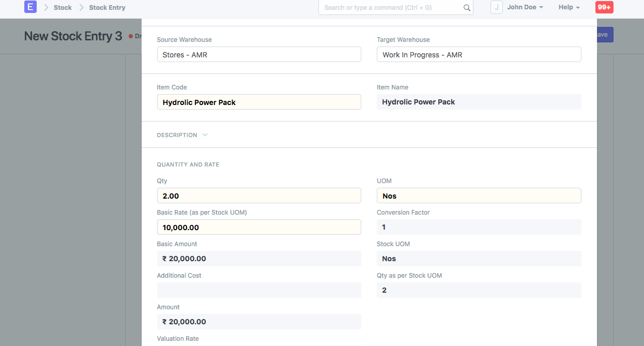Open notifications via the 99+ badge
This screenshot has height=346, width=644.
[x=604, y=7]
